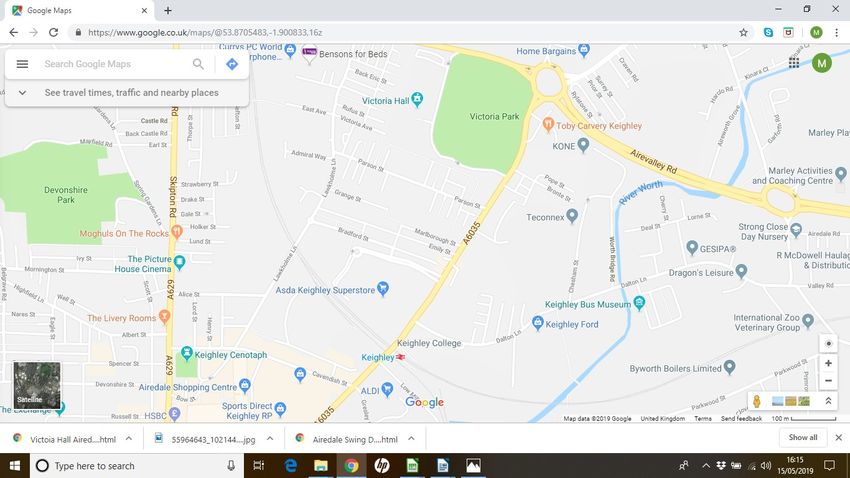
Task: Click Show all downloads button
Action: tap(802, 437)
